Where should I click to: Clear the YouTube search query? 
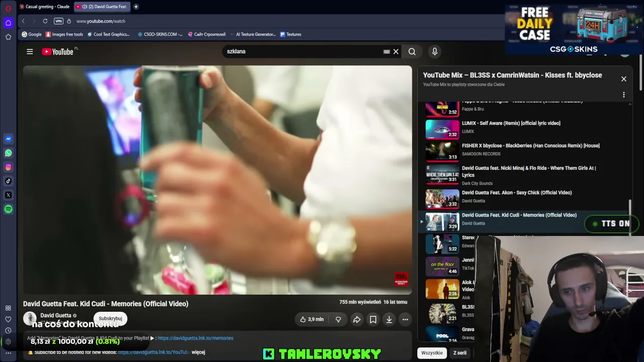[x=396, y=51]
